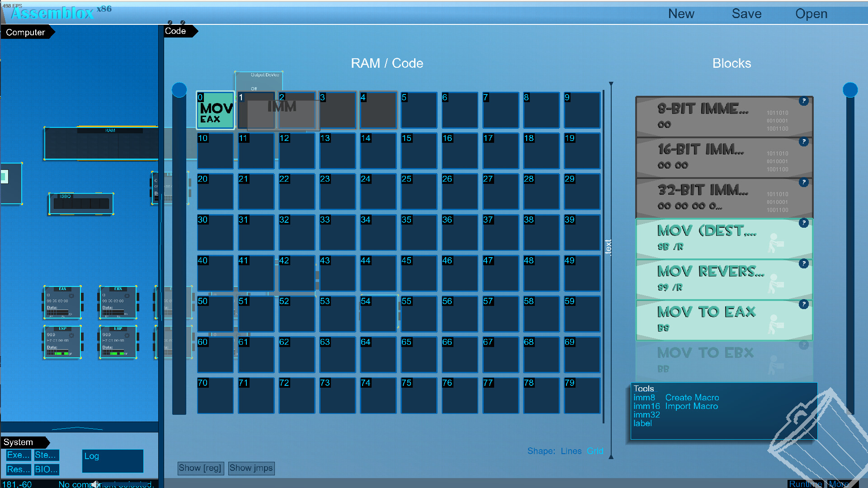Open help on the MOV TO EAX block
The width and height of the screenshot is (868, 488).
(x=804, y=305)
